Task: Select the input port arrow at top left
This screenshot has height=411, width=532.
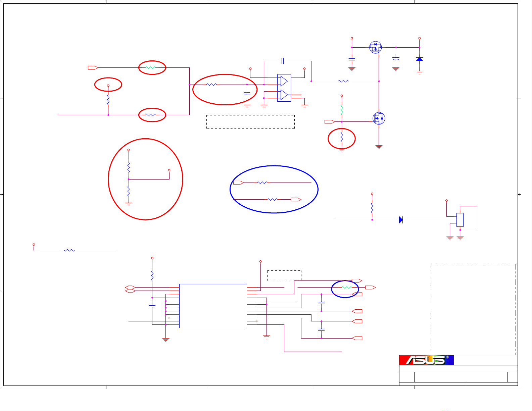Action: point(93,67)
